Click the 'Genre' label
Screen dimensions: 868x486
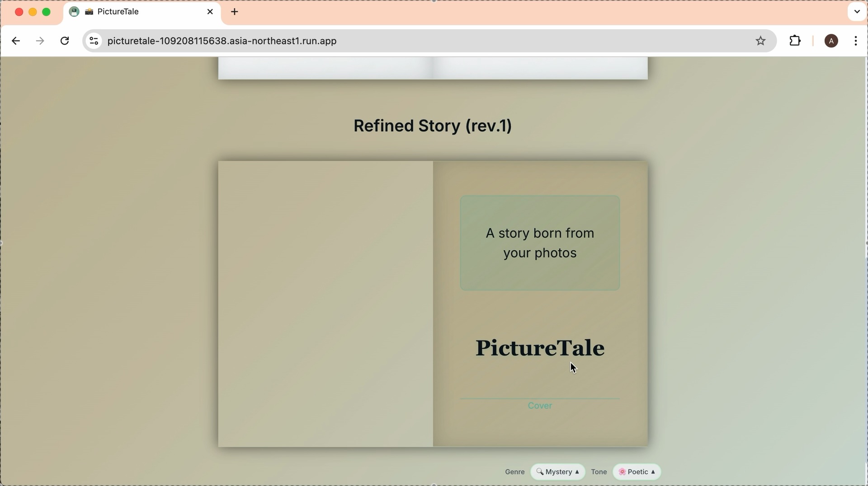pyautogui.click(x=515, y=472)
